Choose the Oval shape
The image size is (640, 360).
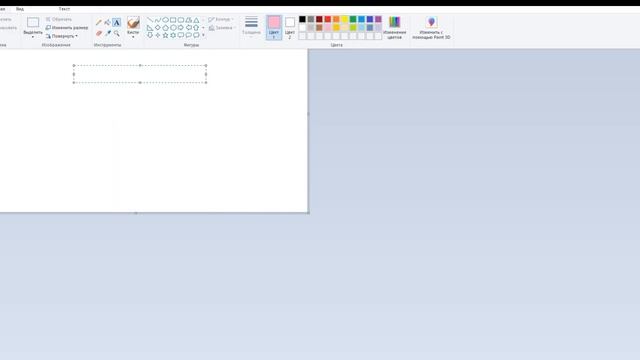tap(165, 20)
